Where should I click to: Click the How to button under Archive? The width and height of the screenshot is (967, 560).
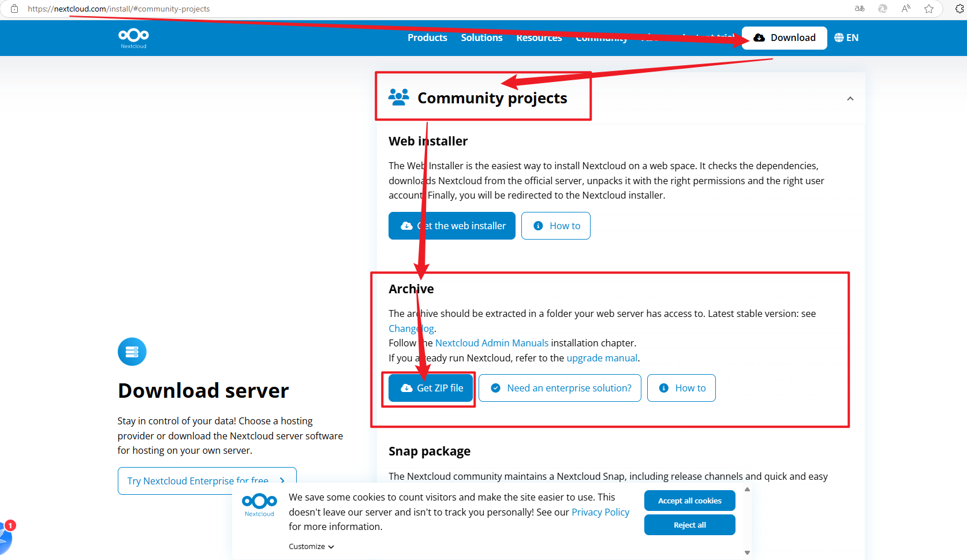[x=681, y=388]
